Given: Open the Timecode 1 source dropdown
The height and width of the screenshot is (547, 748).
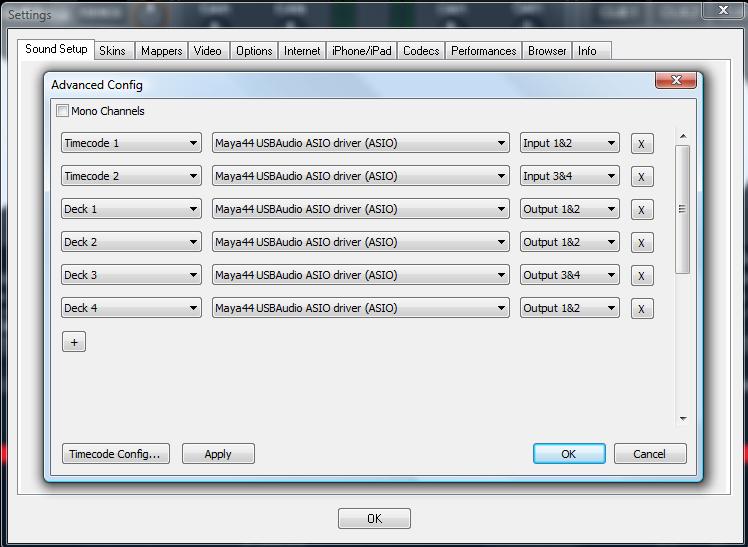Looking at the screenshot, I should (x=131, y=143).
